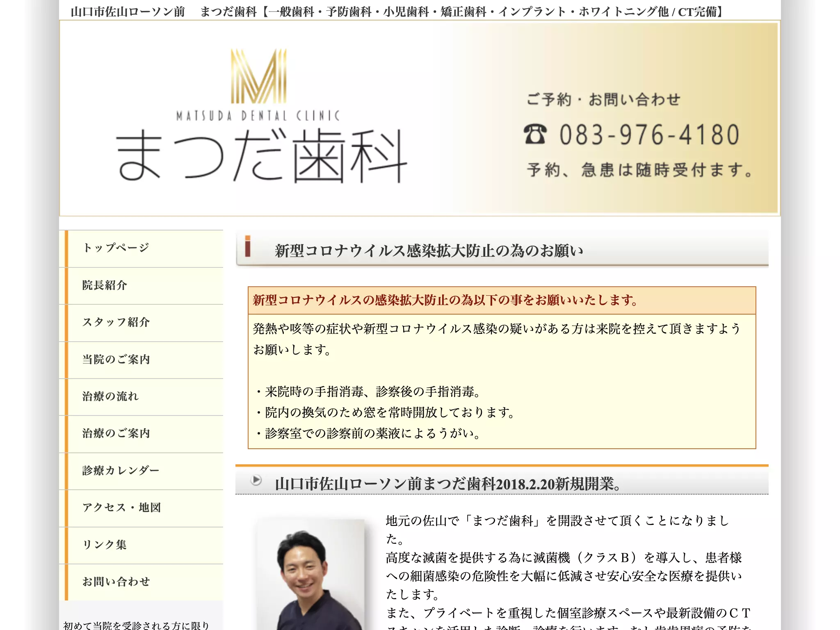Click phone number 083-976-4180
This screenshot has width=840, height=630.
tap(650, 135)
